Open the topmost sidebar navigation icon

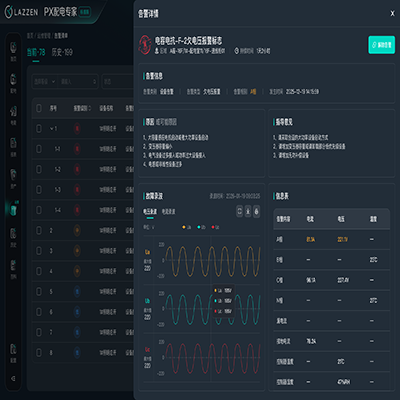pos(13,48)
